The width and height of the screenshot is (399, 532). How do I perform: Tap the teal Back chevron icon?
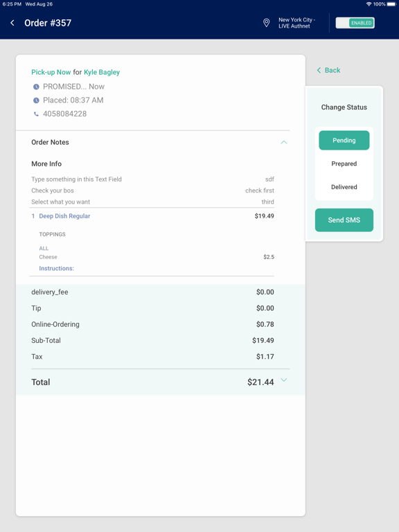tap(319, 70)
